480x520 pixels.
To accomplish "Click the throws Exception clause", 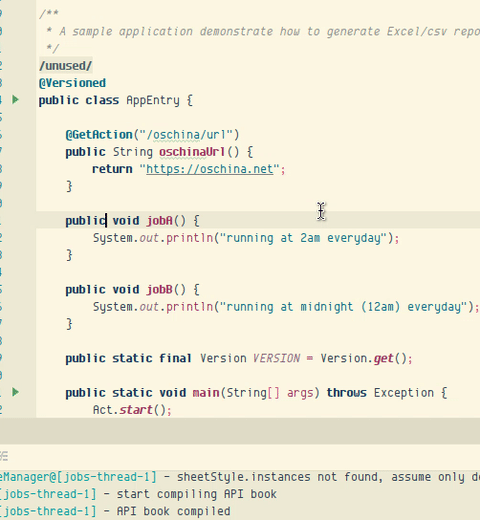I will point(380,393).
